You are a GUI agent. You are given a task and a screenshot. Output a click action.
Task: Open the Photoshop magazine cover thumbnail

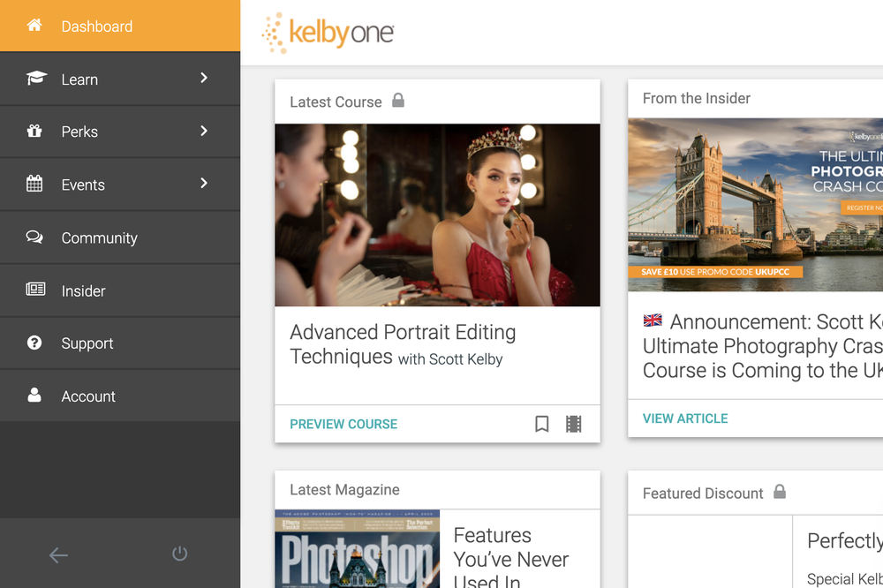357,549
